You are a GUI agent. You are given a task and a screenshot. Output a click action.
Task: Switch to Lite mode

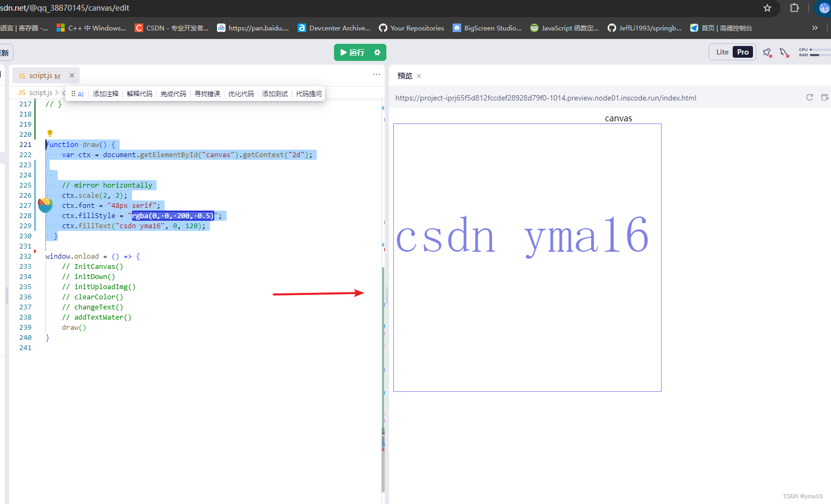723,52
